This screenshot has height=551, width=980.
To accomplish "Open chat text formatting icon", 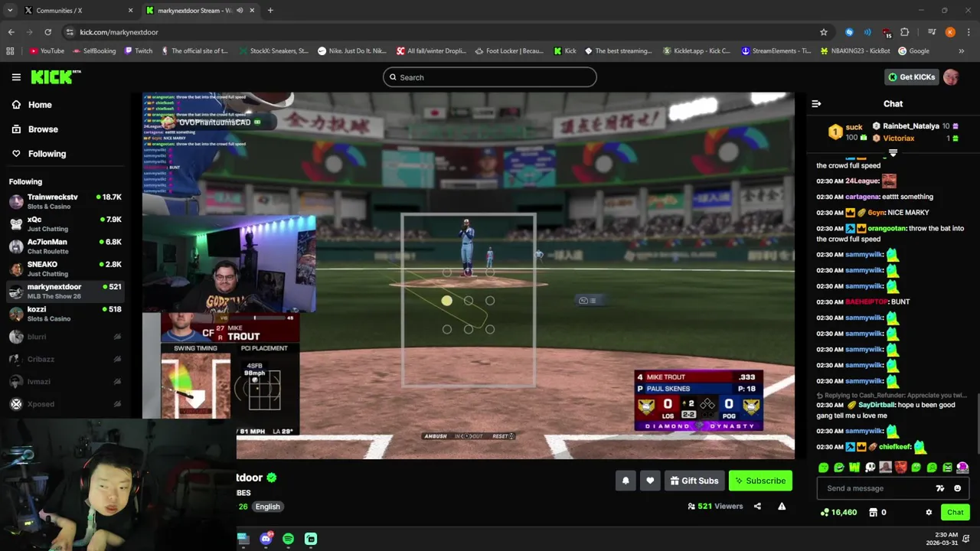I will point(940,488).
